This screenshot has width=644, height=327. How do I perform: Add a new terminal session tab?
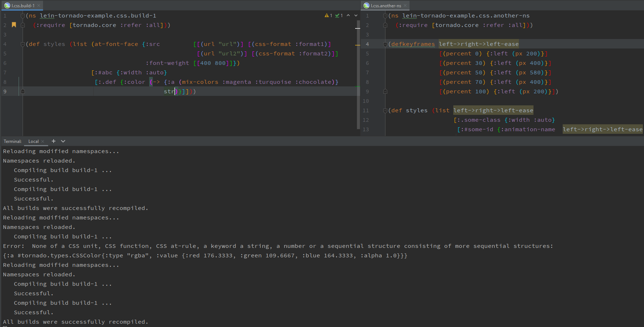54,141
